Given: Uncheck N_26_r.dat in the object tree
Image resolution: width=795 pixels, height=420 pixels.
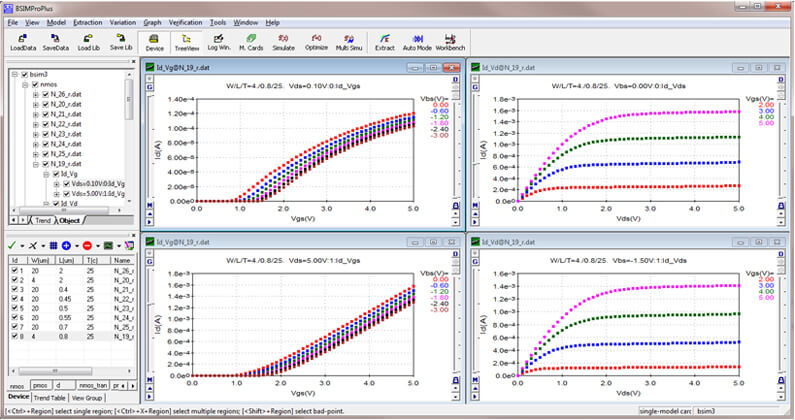Looking at the screenshot, I should pyautogui.click(x=46, y=94).
